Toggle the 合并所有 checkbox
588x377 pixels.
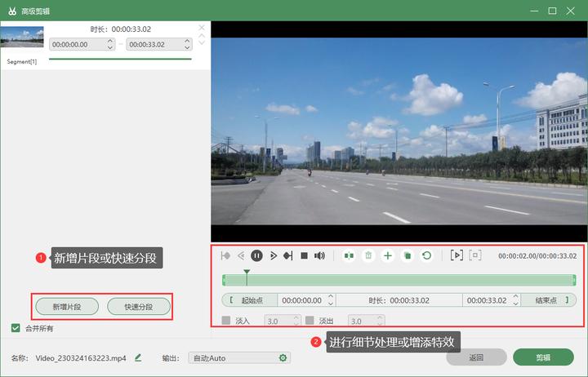tap(16, 328)
